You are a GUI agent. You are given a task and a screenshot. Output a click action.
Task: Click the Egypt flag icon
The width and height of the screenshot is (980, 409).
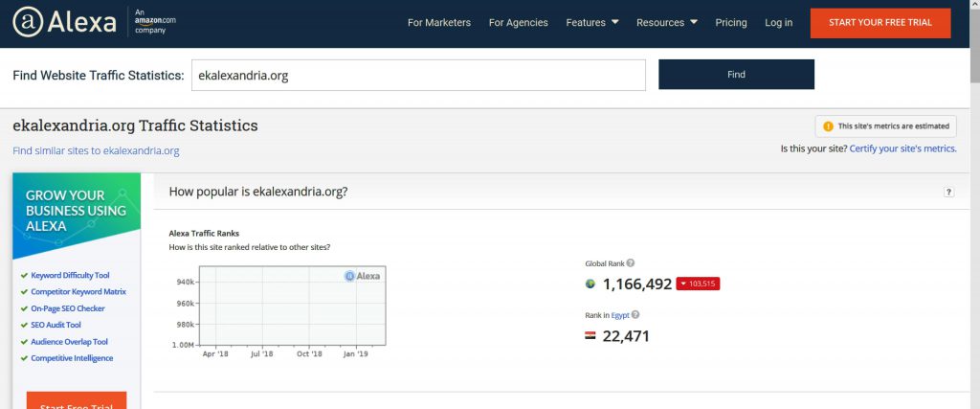tap(590, 336)
